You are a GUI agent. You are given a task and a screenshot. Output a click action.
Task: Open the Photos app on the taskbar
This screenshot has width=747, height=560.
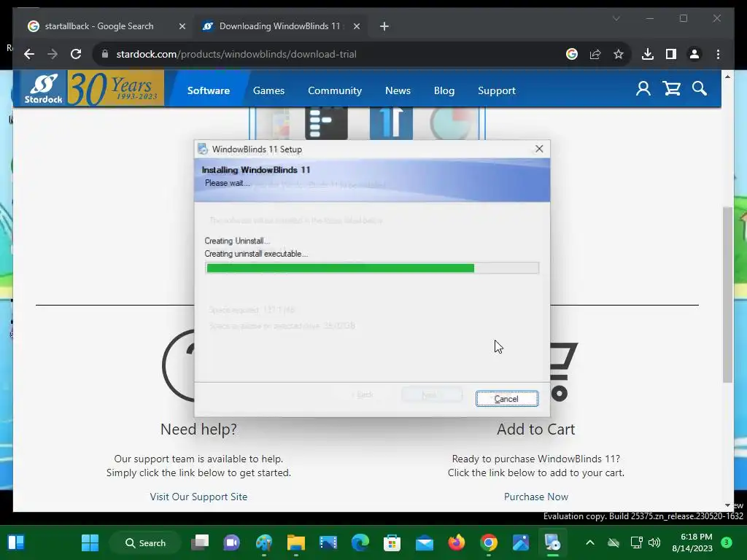tap(521, 542)
